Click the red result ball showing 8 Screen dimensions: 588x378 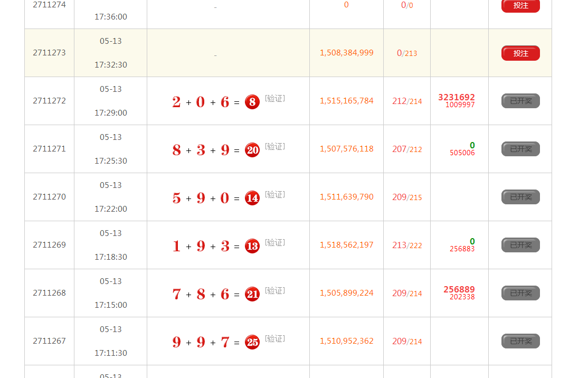click(x=252, y=102)
